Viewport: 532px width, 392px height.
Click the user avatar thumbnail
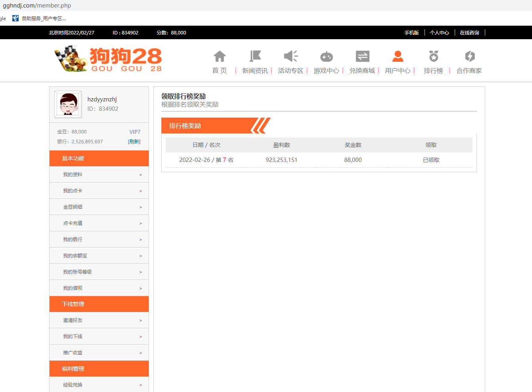(x=68, y=105)
